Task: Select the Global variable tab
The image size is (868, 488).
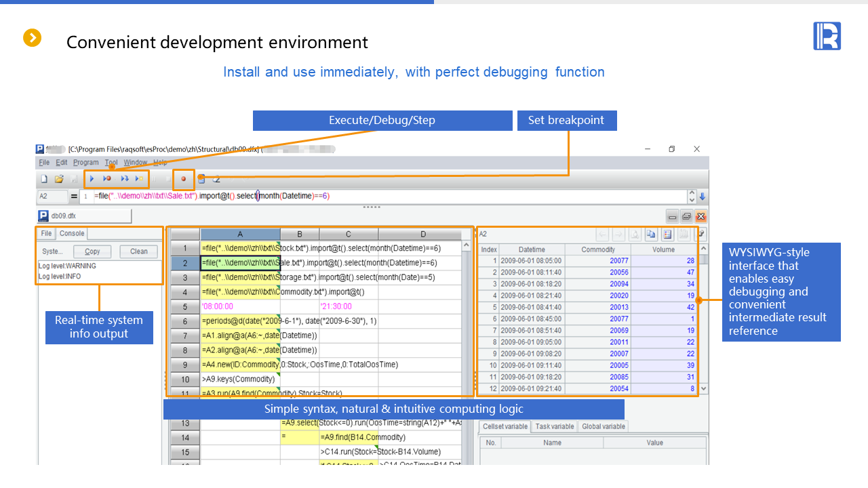Action: coord(604,426)
